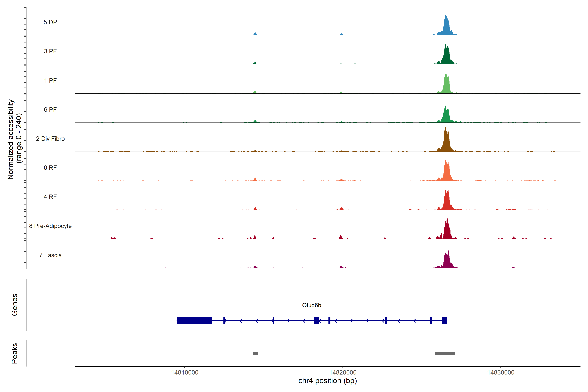Click the wide gray peak bar on the right
Screen dimensions: 588x392
pos(445,353)
